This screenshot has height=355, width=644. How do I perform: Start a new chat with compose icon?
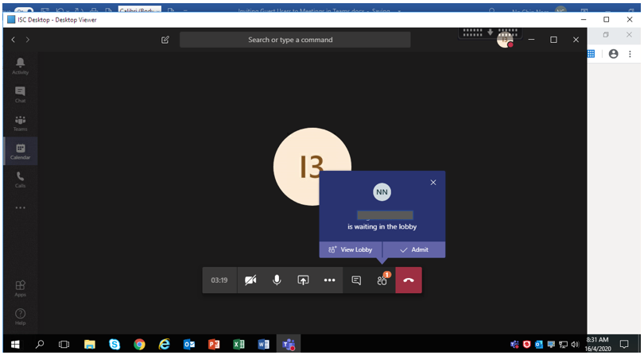pos(165,40)
